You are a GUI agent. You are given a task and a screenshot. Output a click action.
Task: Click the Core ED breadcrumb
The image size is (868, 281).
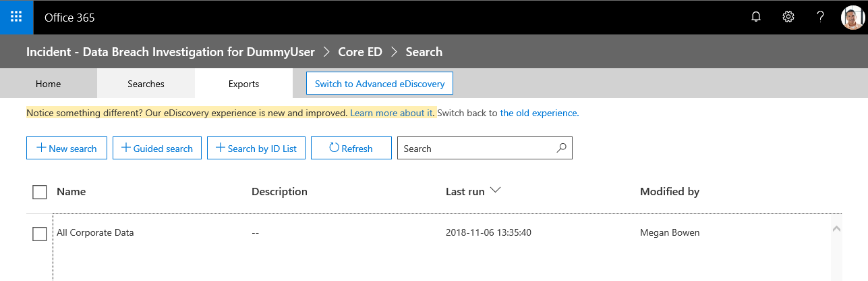359,51
